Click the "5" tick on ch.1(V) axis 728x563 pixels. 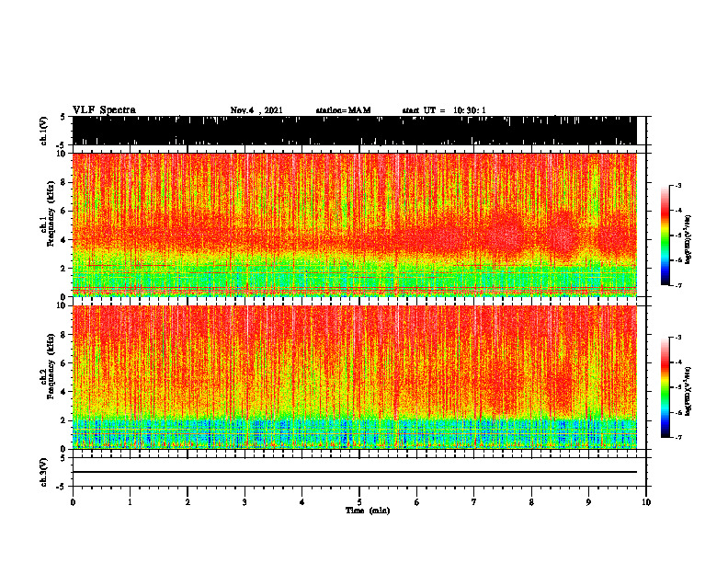tap(63, 117)
